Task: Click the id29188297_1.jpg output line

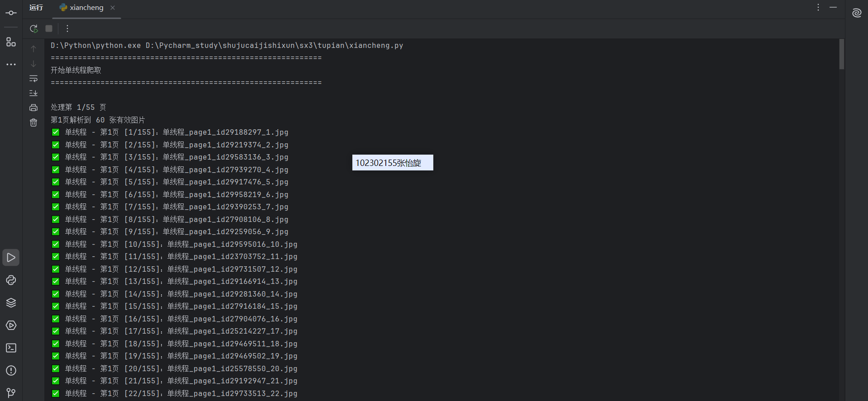Action: click(x=170, y=132)
